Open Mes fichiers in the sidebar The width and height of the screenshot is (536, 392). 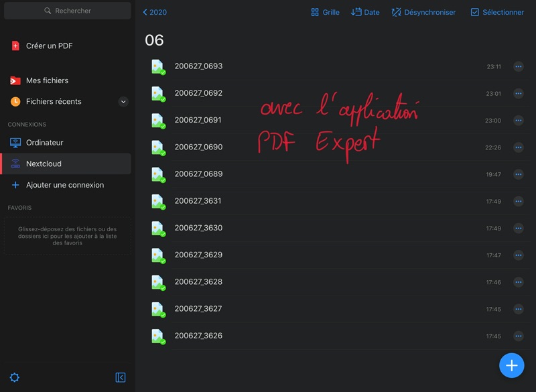47,80
